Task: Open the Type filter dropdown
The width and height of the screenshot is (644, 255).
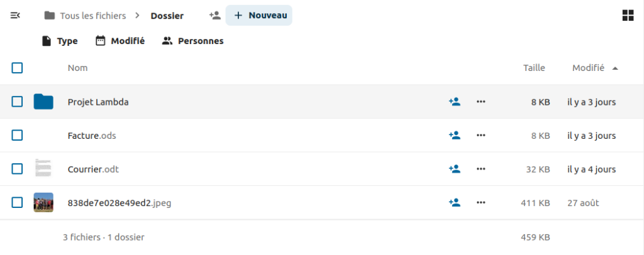Action: point(59,41)
